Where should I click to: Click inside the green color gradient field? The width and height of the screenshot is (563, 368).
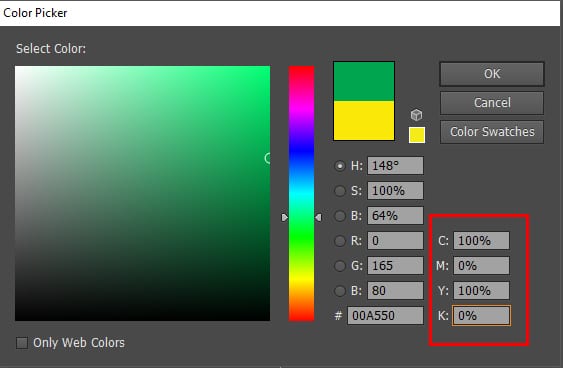pos(142,193)
